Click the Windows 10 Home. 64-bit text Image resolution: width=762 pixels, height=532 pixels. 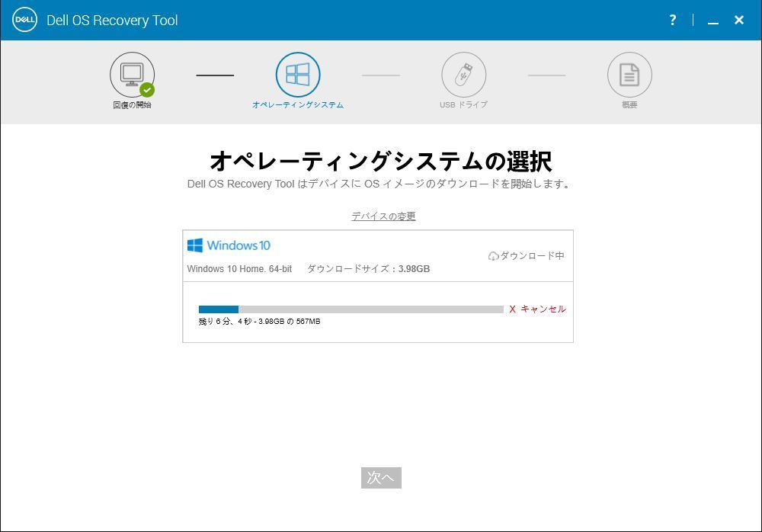(239, 268)
